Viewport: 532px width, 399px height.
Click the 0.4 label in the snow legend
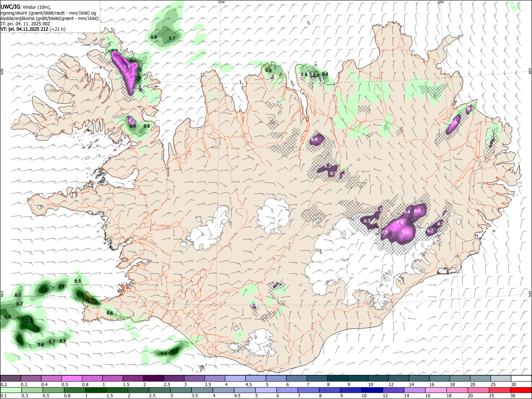[44, 384]
